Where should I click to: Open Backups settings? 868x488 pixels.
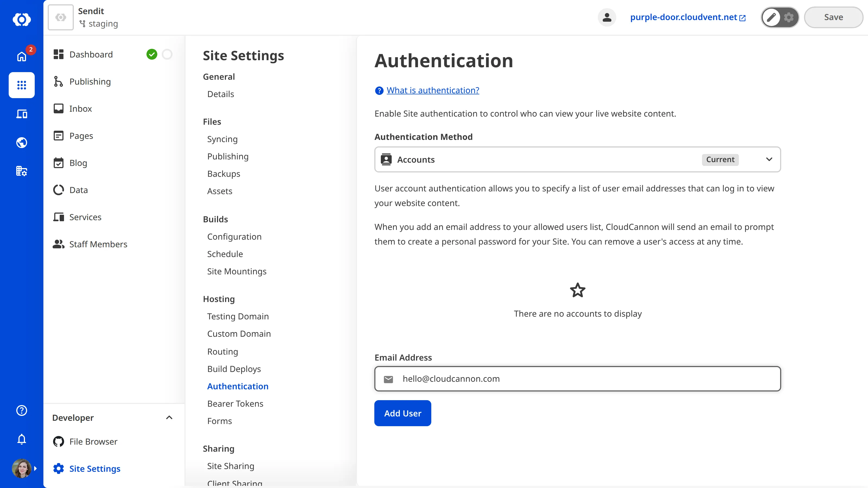[x=224, y=174]
